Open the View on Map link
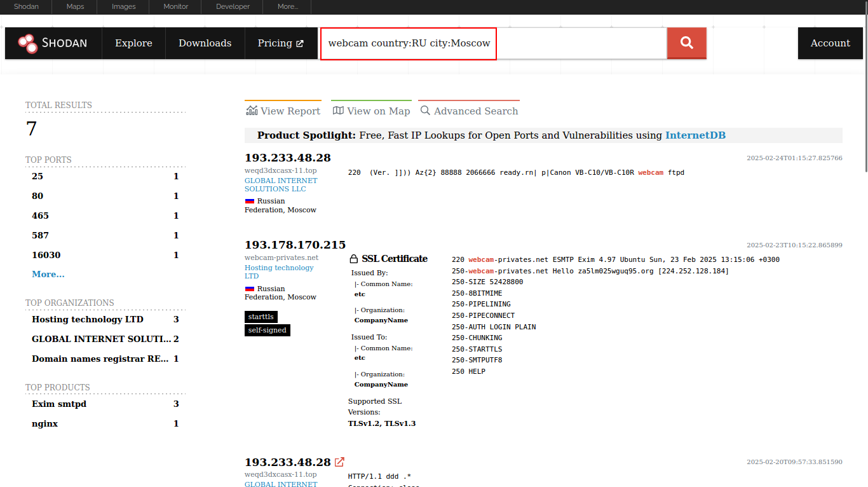Viewport: 868px width, 487px height. tap(371, 111)
